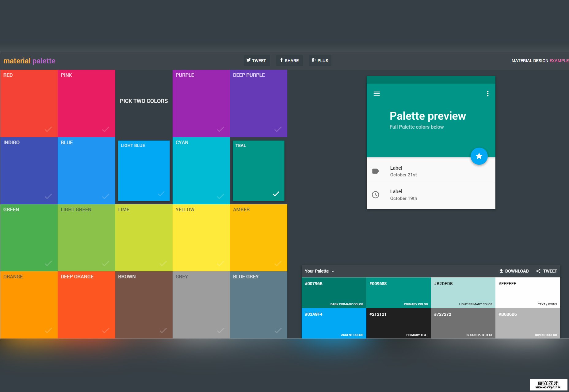Screen dimensions: 569x392
Task: Click the Google+ icon on Plus button
Action: coord(313,60)
